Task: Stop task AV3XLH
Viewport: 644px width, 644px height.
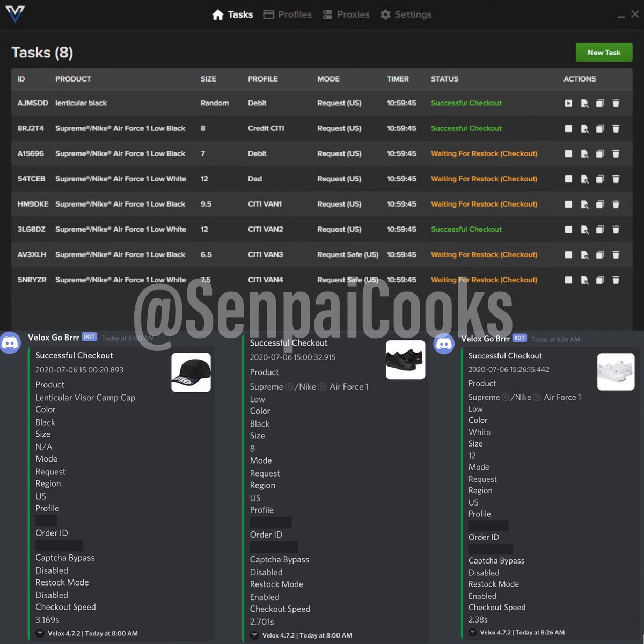Action: click(568, 254)
